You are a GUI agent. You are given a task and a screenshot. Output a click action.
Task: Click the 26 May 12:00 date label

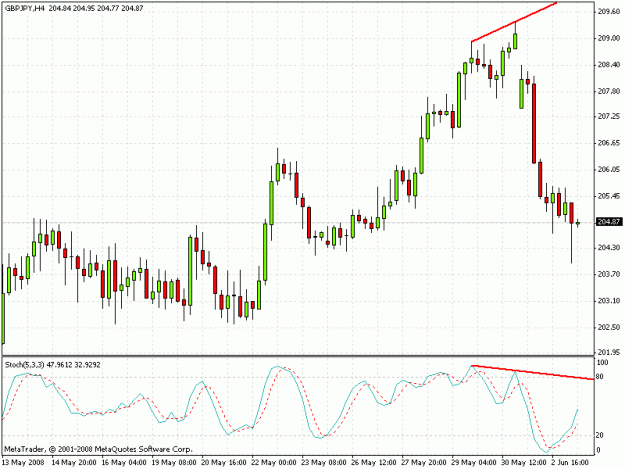pos(374,463)
